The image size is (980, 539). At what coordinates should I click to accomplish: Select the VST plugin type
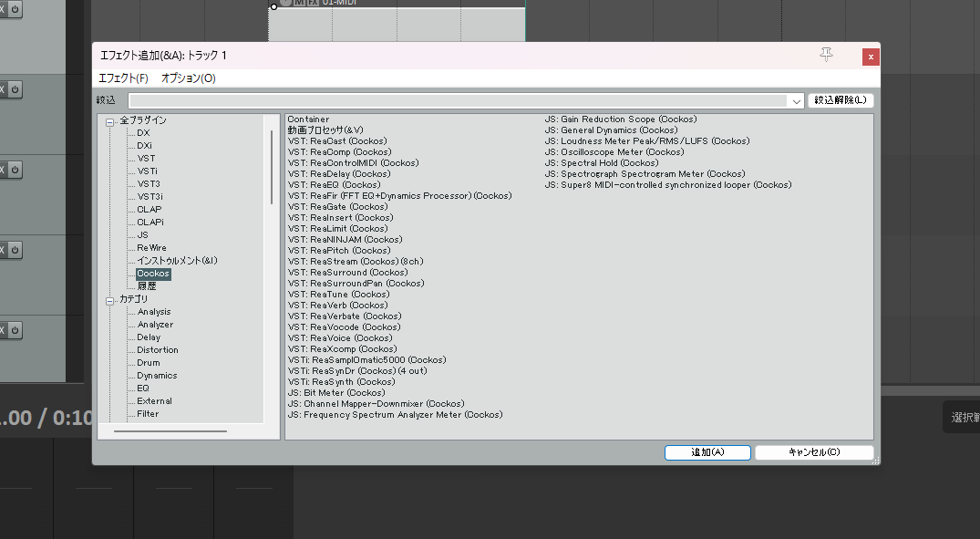tap(146, 158)
